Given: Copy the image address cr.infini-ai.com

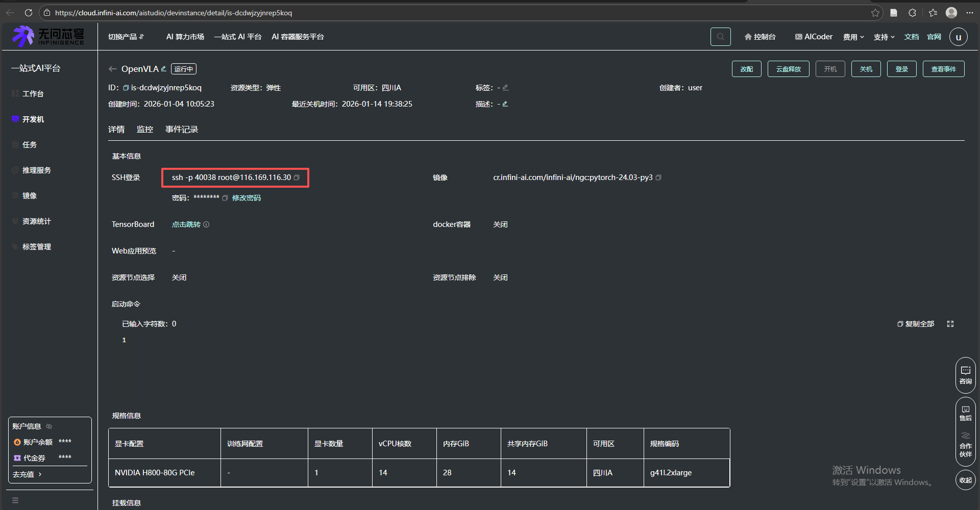Looking at the screenshot, I should click(658, 177).
